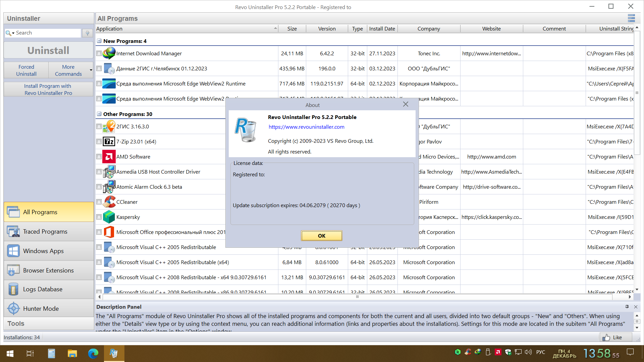Open File Explorer from taskbar

tap(72, 353)
